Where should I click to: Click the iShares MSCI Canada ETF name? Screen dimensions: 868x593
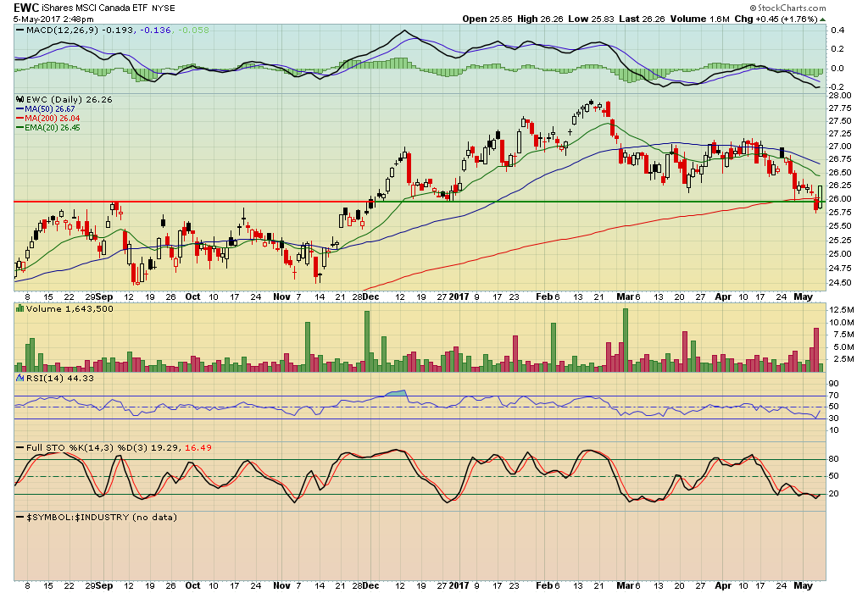(x=95, y=8)
